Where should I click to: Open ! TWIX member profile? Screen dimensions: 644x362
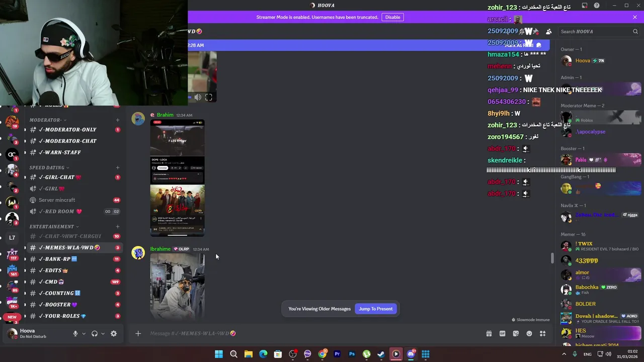[x=599, y=246]
